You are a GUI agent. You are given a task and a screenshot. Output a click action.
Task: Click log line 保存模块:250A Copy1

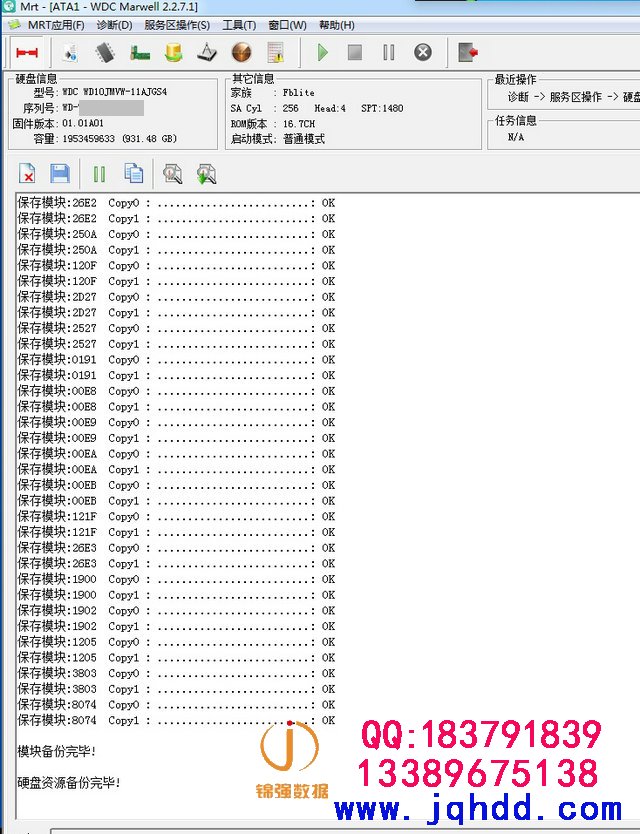[176, 250]
